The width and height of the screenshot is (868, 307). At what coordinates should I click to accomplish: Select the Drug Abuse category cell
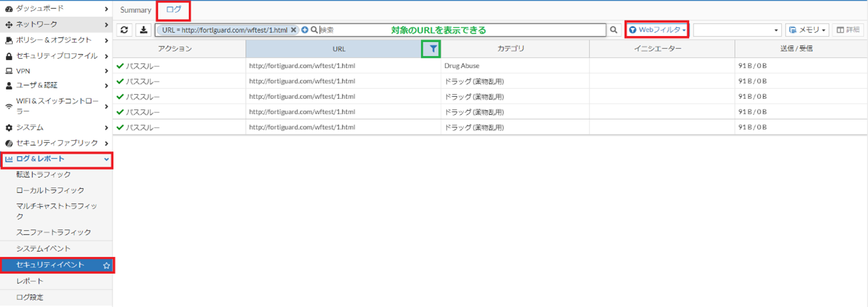coord(515,66)
